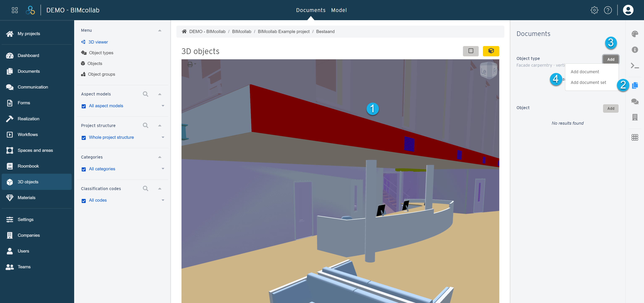
Task: Open Spaces and areas in sidebar
Action: (x=37, y=150)
